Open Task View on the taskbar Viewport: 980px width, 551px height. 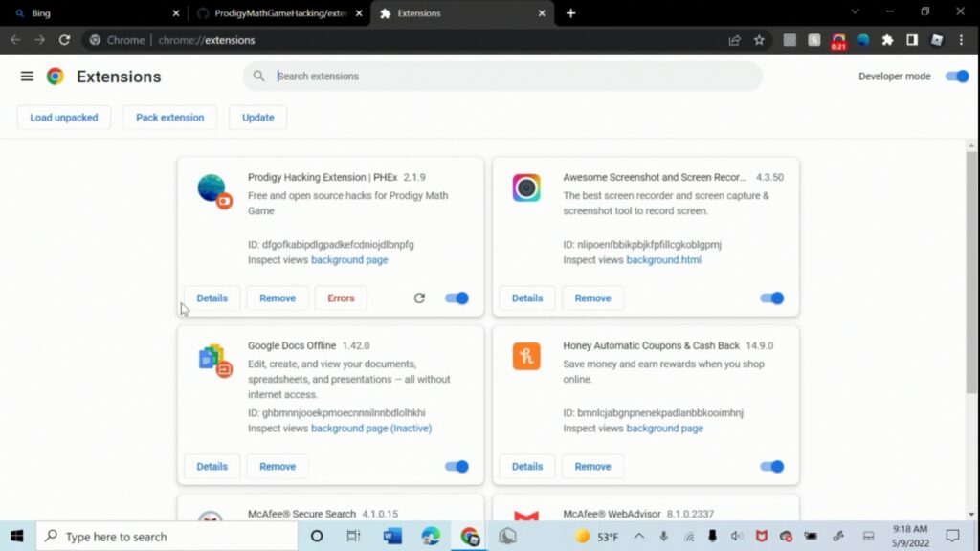pyautogui.click(x=353, y=536)
